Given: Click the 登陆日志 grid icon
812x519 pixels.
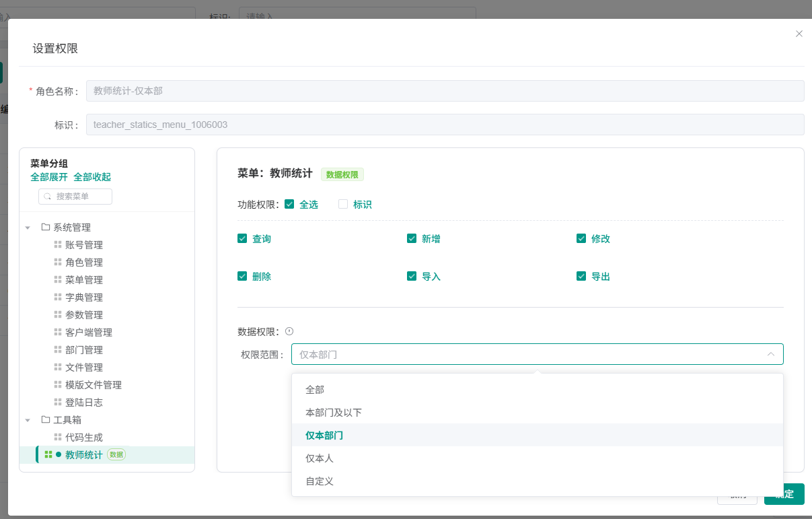Looking at the screenshot, I should (x=58, y=403).
